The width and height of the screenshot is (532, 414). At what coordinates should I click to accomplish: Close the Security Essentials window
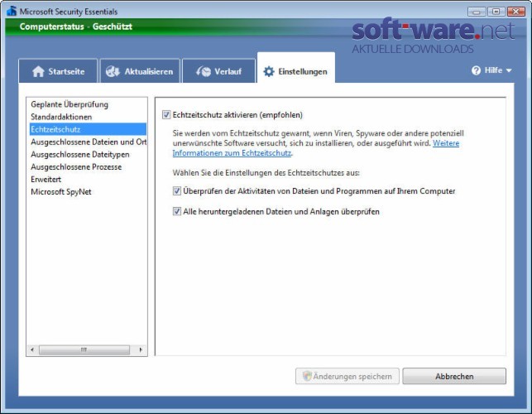tap(516, 12)
